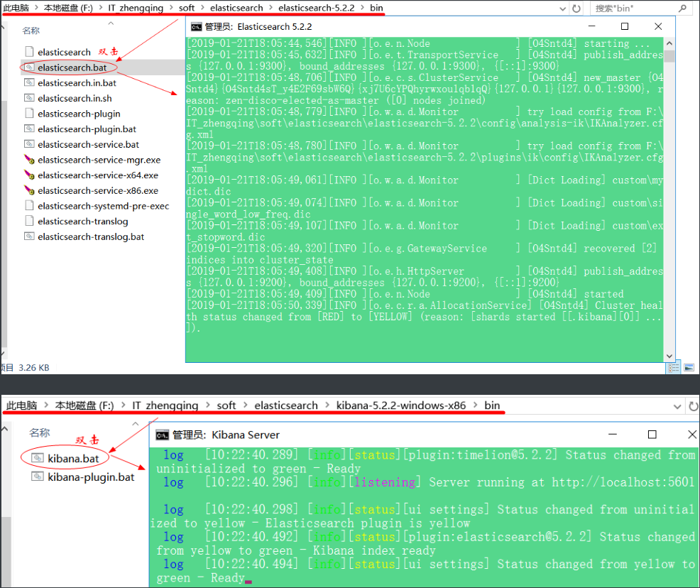Go to elasticsearch folder in top address bar
Image resolution: width=700 pixels, height=588 pixels.
(x=236, y=8)
